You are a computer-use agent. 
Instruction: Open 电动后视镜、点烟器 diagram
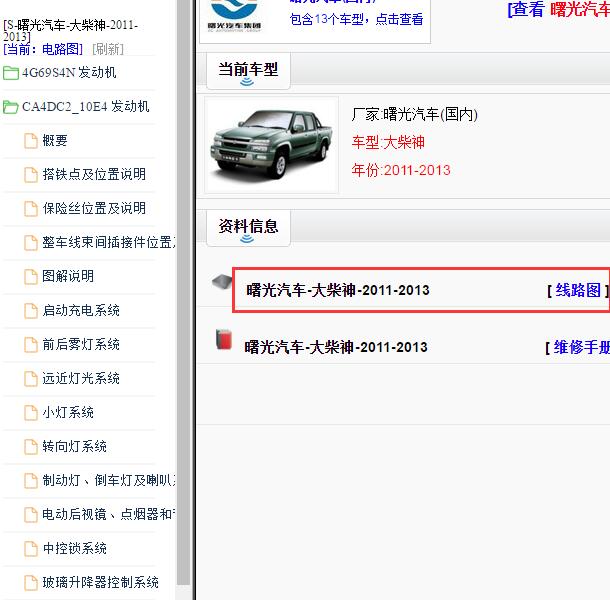coord(109,514)
